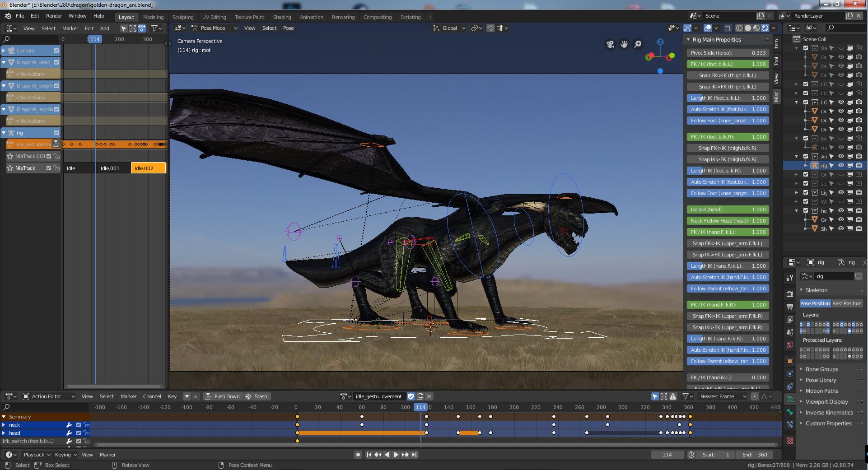Click Snap FK->IK (thigh.b.fk.L)

(727, 75)
